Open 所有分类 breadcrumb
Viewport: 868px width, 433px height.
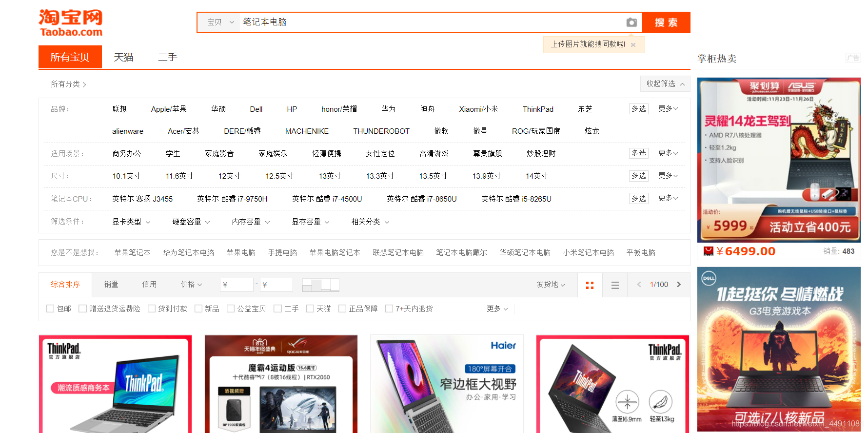(68, 84)
